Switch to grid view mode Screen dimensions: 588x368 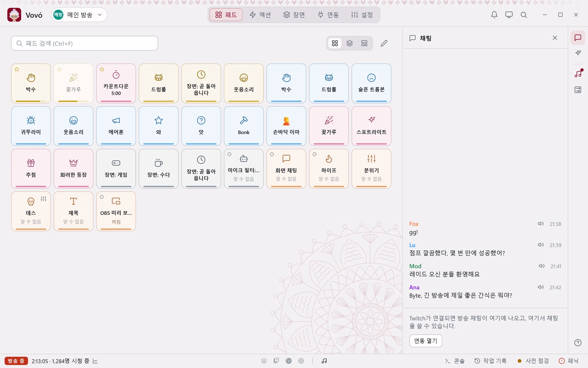click(x=335, y=43)
